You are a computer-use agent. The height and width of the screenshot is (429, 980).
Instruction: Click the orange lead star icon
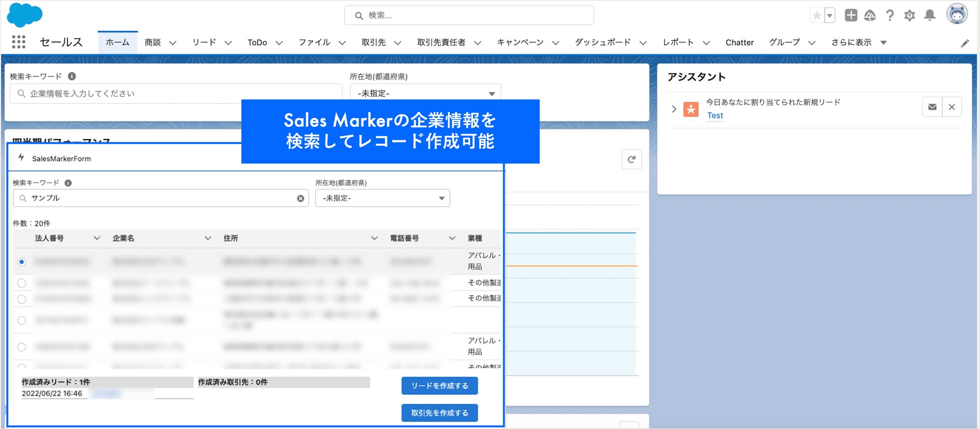(x=691, y=109)
